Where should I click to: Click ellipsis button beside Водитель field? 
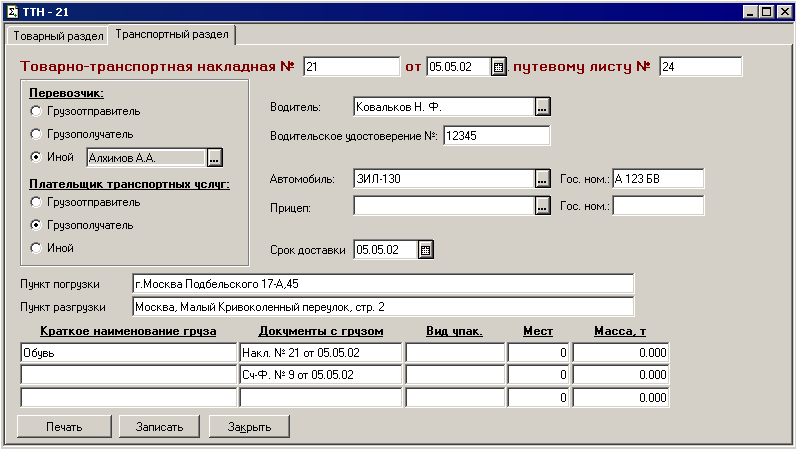(x=542, y=107)
